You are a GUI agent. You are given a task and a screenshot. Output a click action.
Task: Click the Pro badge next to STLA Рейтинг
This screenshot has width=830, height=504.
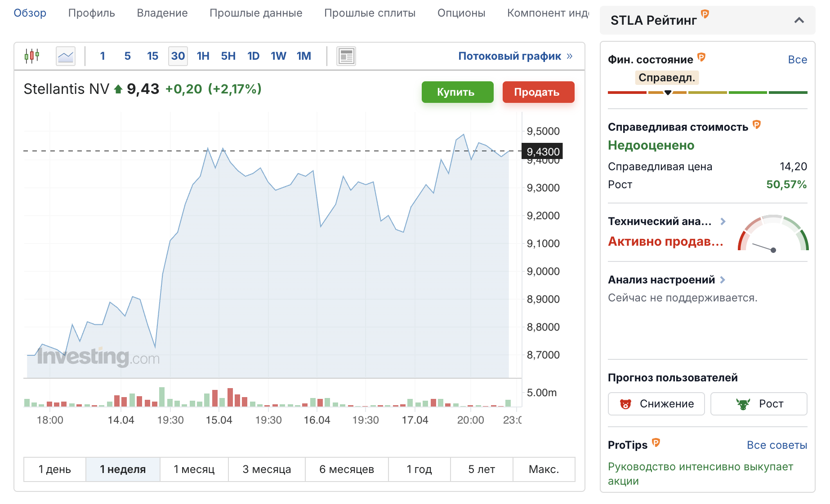coord(705,14)
